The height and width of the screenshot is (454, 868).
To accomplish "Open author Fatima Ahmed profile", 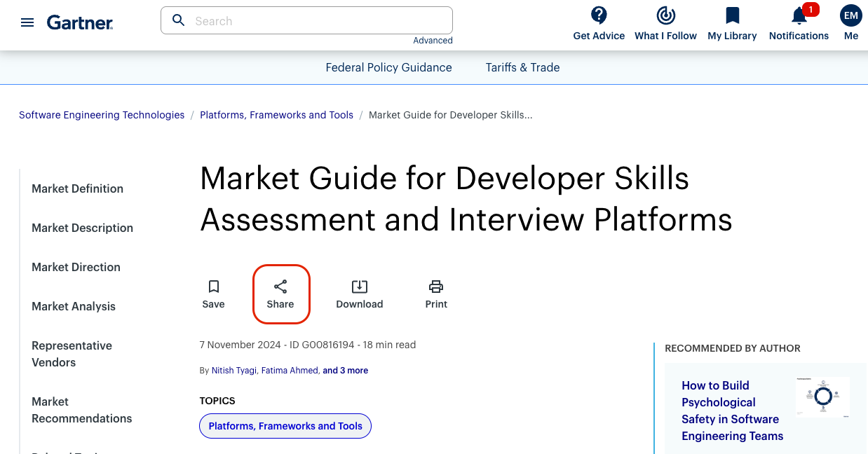I will 289,371.
